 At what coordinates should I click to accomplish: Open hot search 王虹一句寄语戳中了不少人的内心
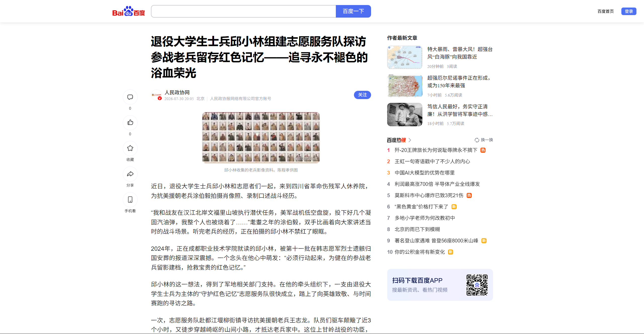pos(432,161)
